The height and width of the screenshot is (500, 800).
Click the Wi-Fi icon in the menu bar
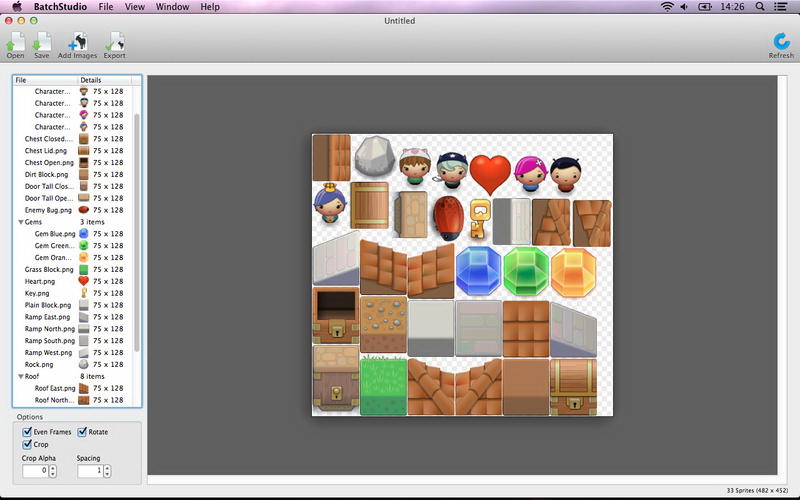click(667, 7)
